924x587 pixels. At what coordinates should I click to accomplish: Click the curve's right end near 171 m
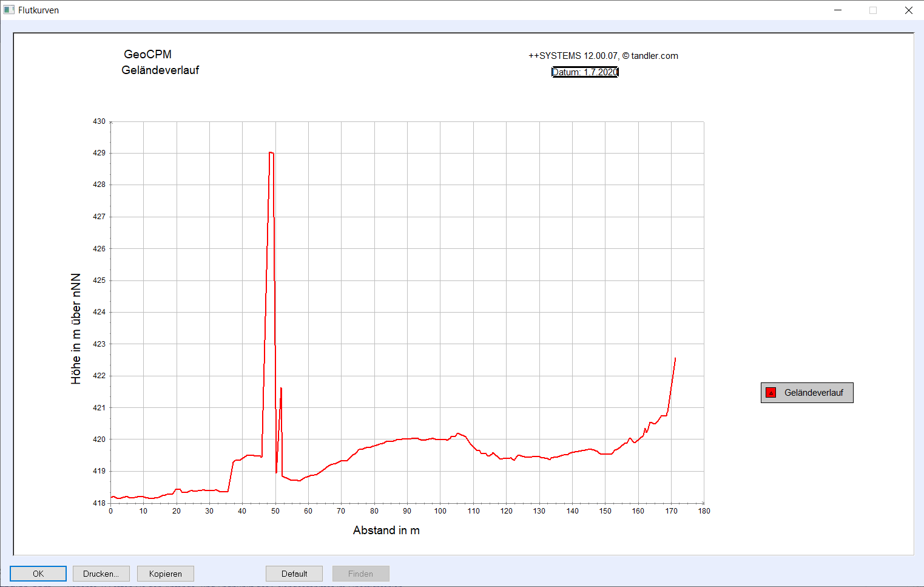click(x=675, y=359)
